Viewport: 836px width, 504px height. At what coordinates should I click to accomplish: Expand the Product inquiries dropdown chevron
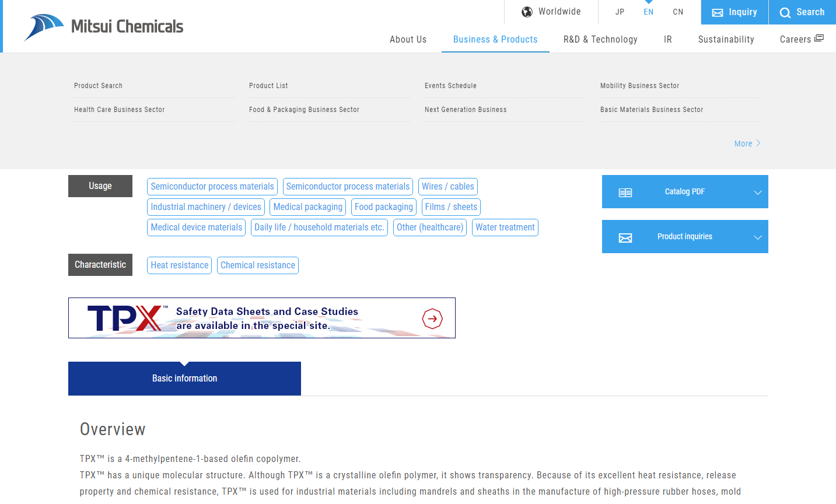[757, 237]
